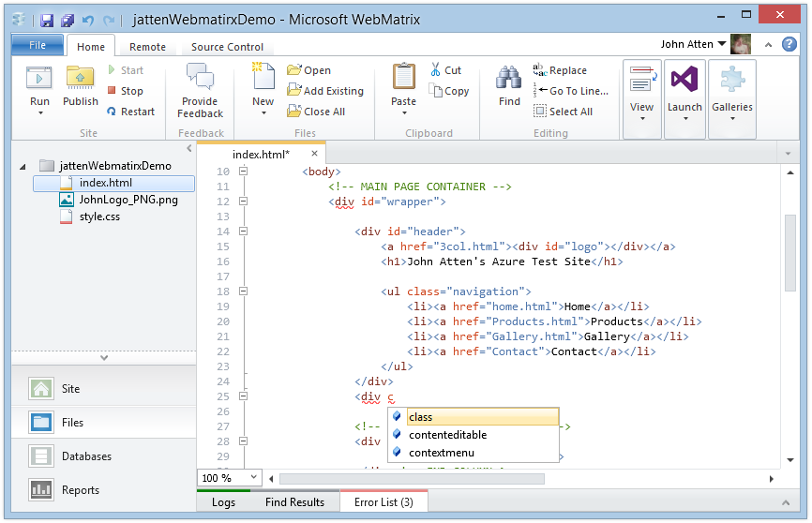
Task: Click the Save All icon
Action: click(x=68, y=21)
